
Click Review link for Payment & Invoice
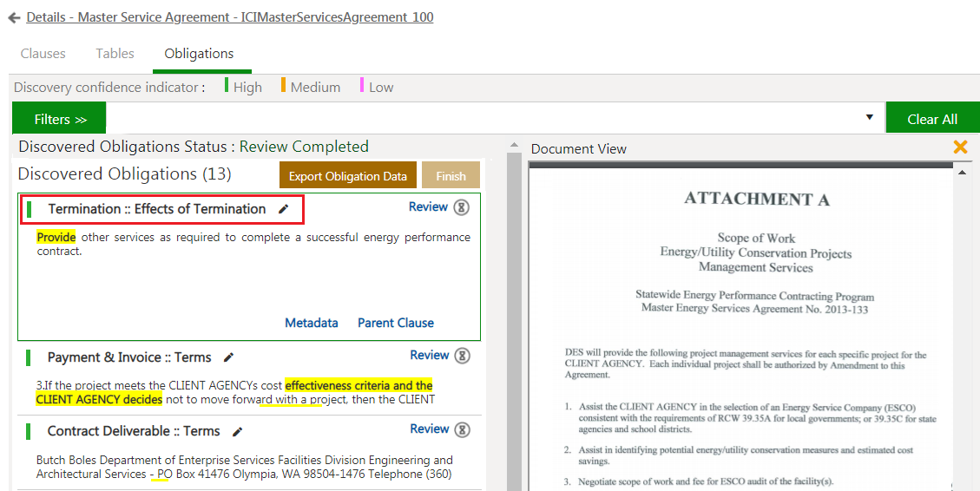[429, 355]
